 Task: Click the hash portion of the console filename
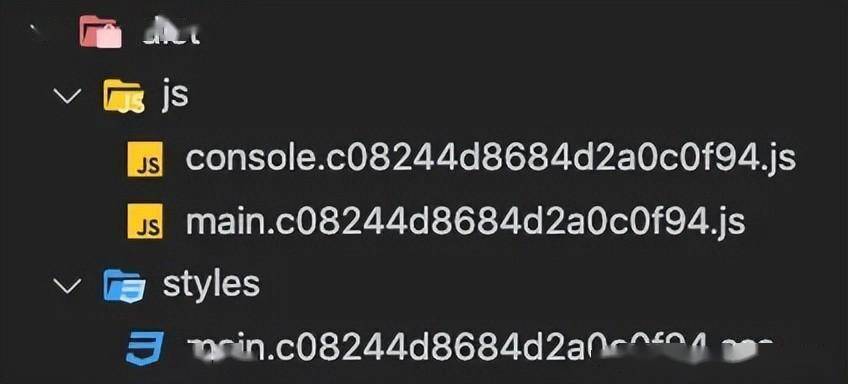542,158
